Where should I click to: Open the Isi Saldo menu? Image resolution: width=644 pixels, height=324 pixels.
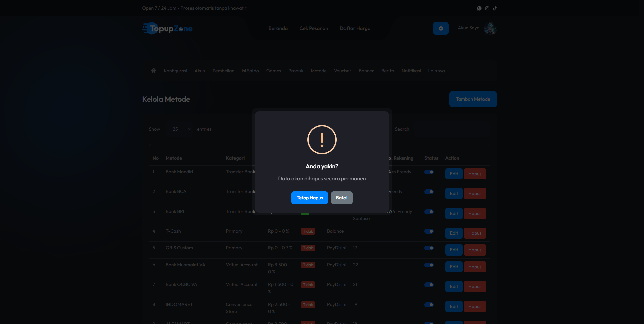coord(250,71)
